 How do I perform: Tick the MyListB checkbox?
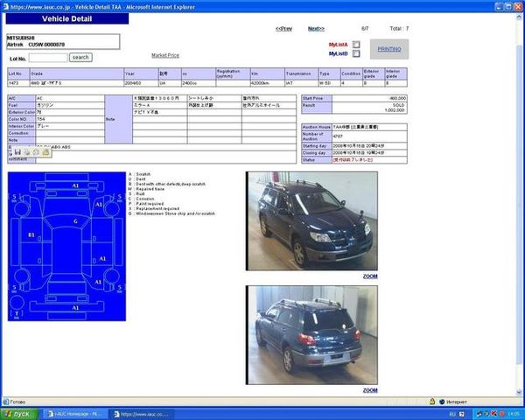coord(356,53)
